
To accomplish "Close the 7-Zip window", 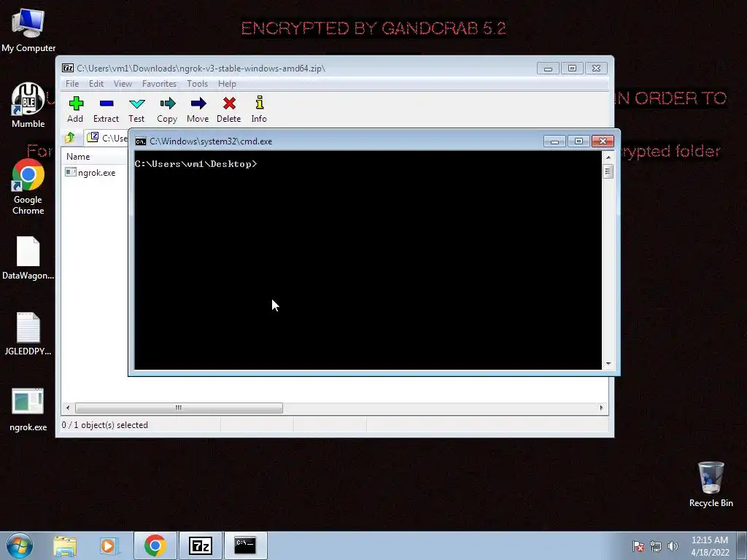I will pos(596,69).
